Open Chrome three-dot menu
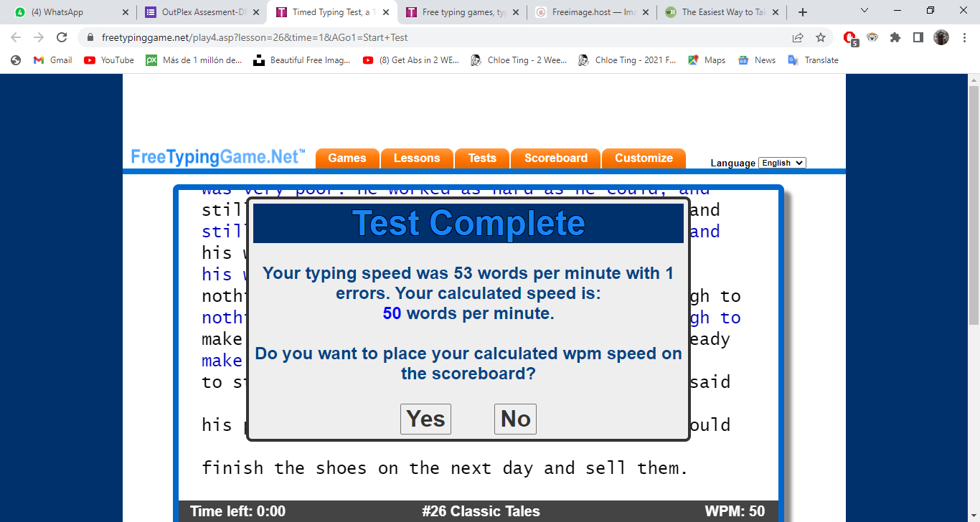The width and height of the screenshot is (980, 522). point(964,37)
